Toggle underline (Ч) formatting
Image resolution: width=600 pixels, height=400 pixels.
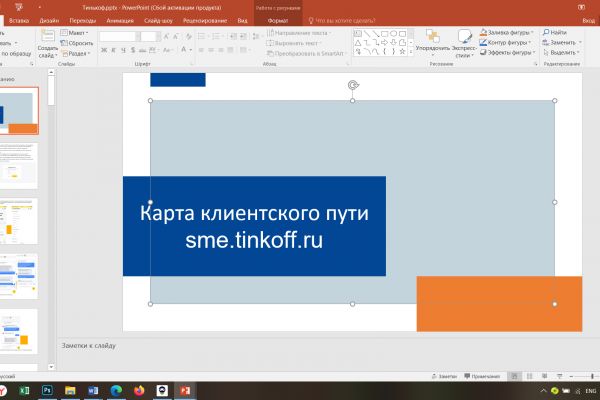click(x=123, y=50)
